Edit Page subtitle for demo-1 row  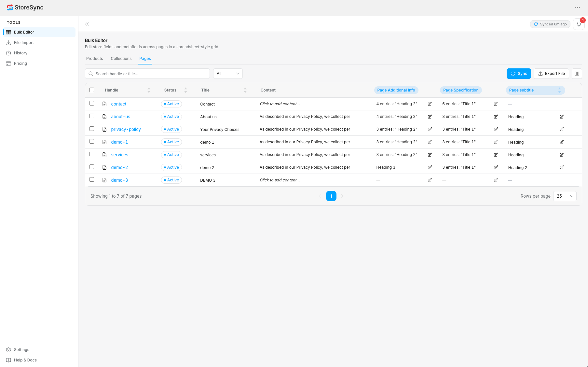(x=562, y=142)
